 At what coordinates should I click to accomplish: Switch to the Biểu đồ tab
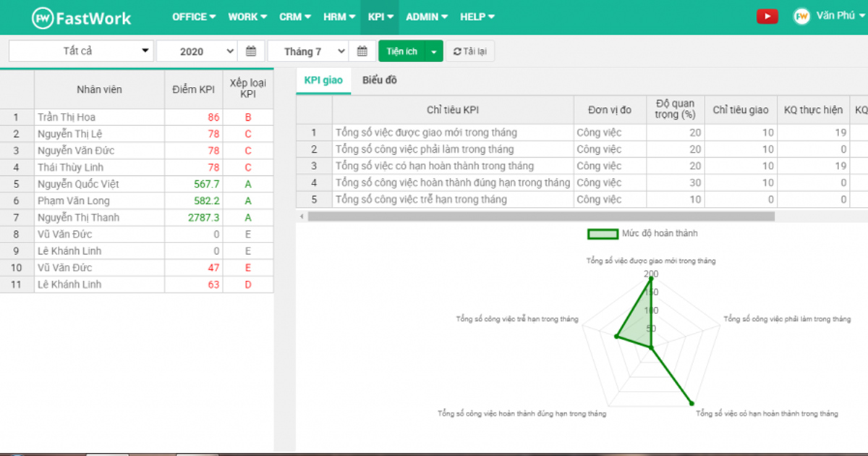click(379, 80)
